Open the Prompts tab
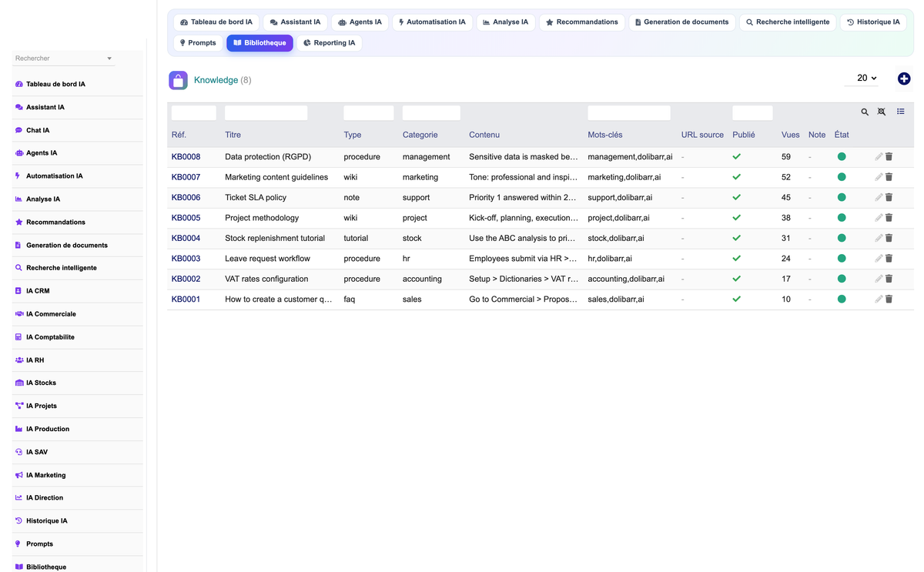The height and width of the screenshot is (572, 924). 198,43
